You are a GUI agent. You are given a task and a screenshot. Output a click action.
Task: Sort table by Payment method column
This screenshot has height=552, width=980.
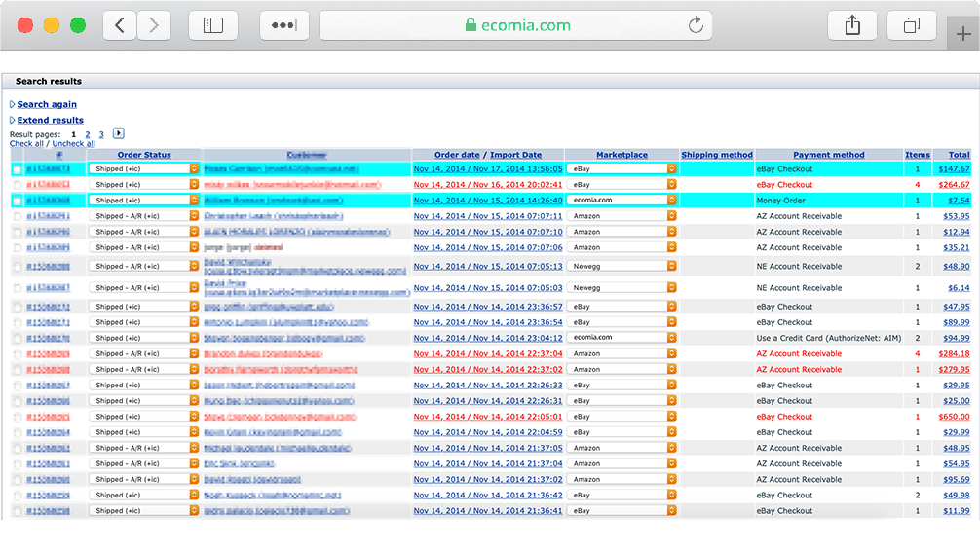[x=828, y=155]
